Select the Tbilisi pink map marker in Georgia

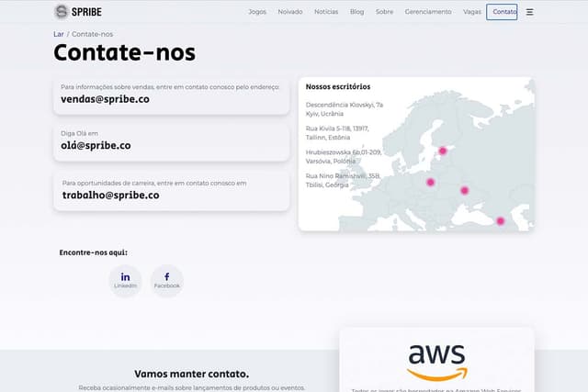coord(500,221)
